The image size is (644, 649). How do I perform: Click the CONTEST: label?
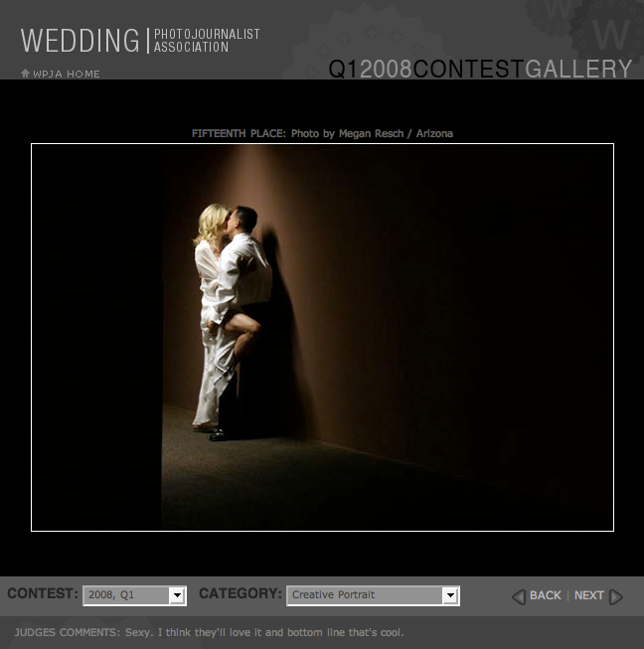(43, 593)
